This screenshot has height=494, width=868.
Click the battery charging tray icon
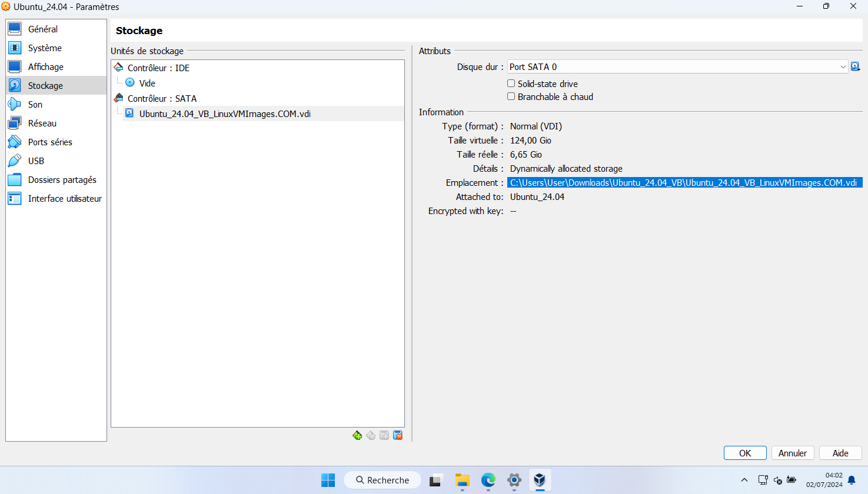point(791,480)
